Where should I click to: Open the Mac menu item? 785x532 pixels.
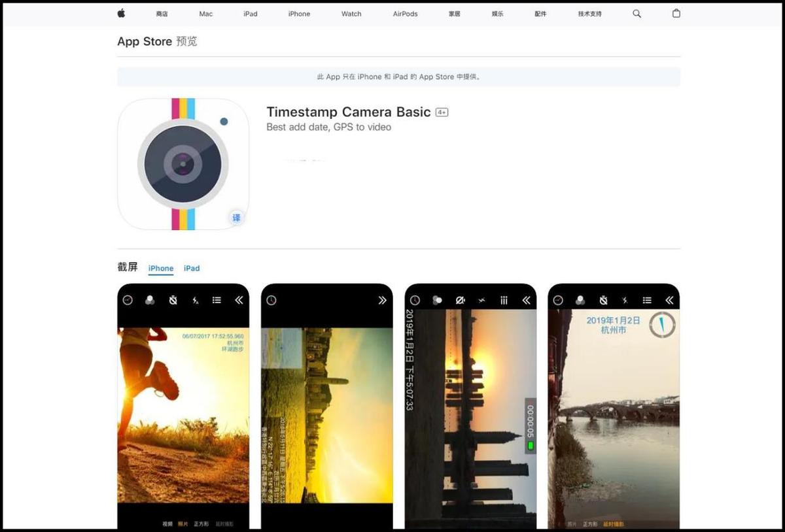(x=205, y=14)
